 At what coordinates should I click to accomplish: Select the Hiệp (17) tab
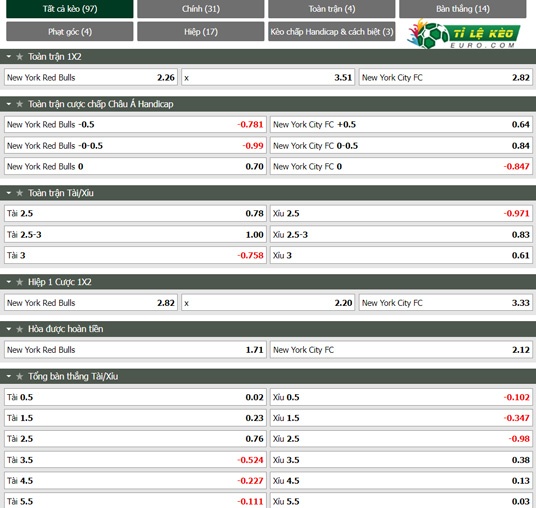tap(201, 32)
